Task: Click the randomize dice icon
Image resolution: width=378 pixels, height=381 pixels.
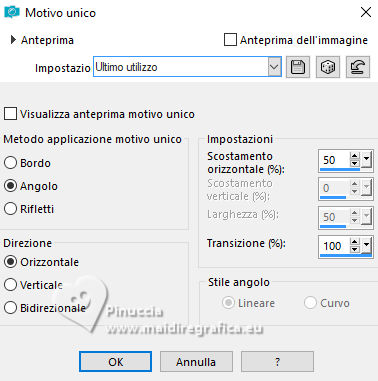Action: click(328, 67)
